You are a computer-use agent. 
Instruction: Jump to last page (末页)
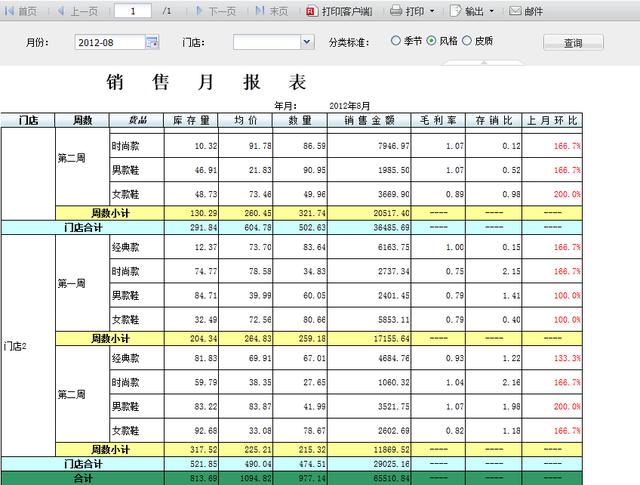(x=271, y=11)
